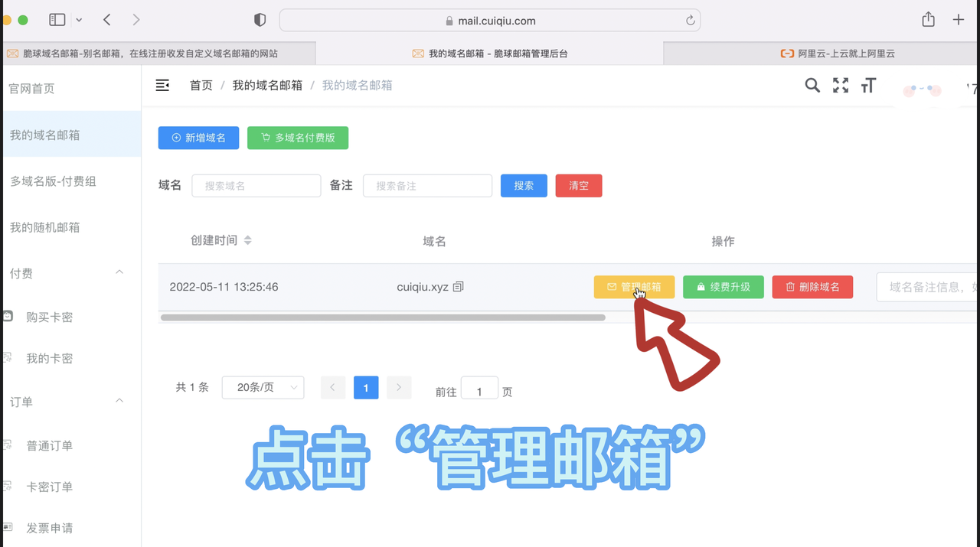Screen dimensions: 980x547
Task: Click the red 清空 button
Action: [579, 186]
